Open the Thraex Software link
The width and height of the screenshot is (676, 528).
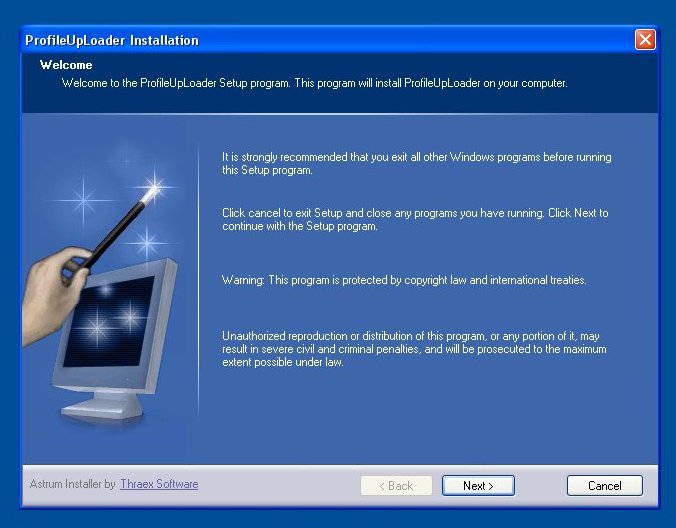159,484
